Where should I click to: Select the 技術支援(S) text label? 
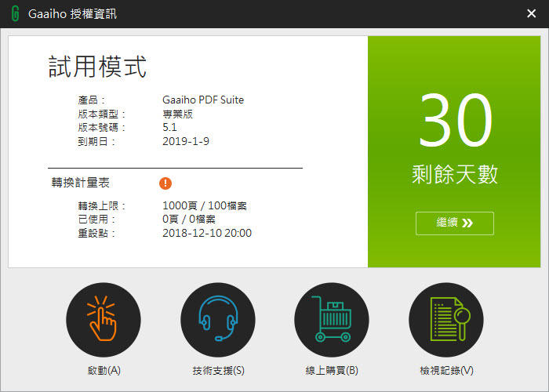pyautogui.click(x=218, y=370)
